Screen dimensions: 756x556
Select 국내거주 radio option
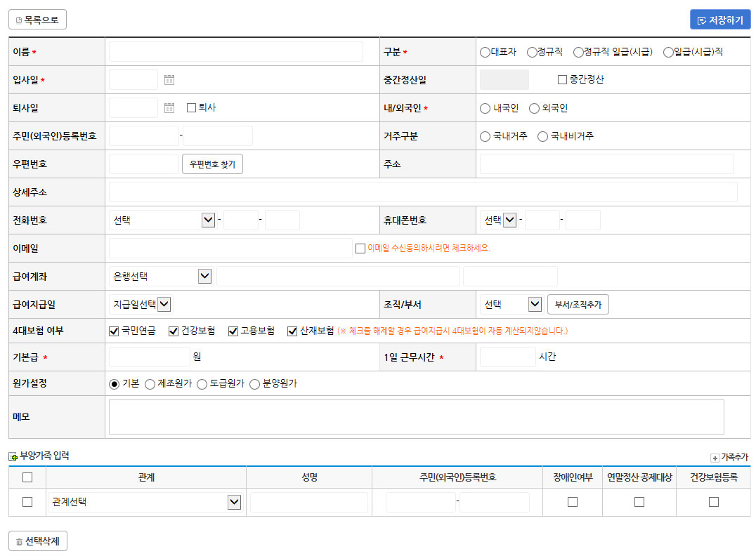tap(485, 136)
